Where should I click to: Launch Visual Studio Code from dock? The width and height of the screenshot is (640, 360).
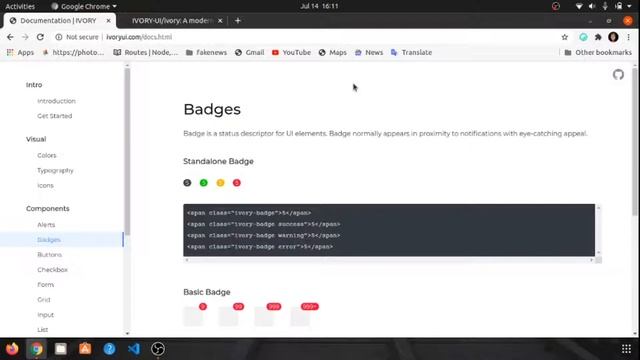(133, 349)
